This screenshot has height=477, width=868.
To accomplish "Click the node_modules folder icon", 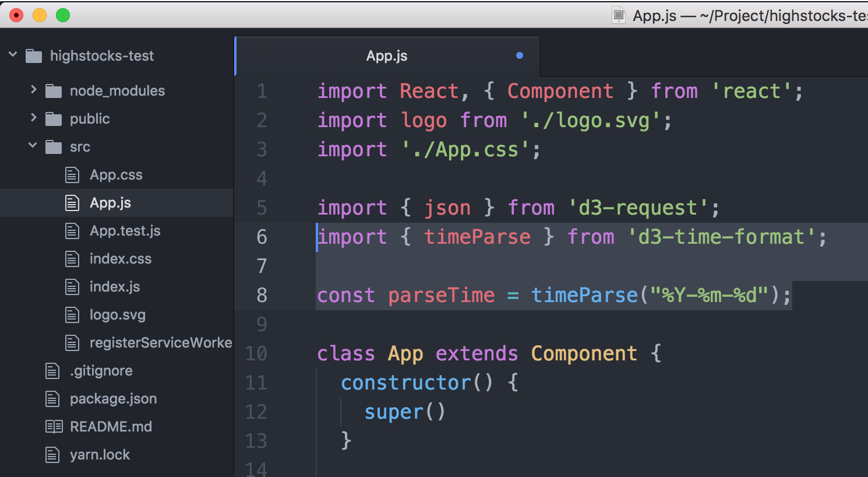I will tap(54, 91).
